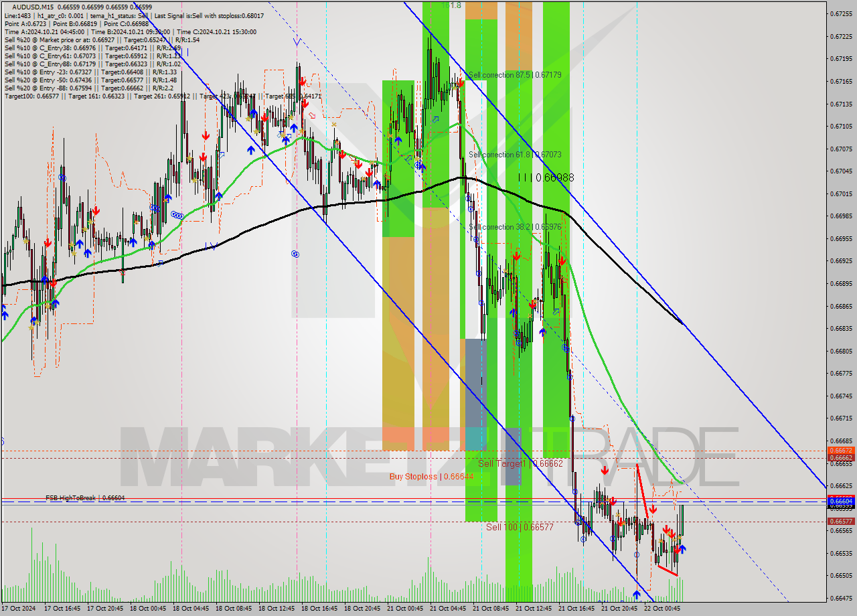Click the '18 Oct 08:45' time axis label
Viewport: 857px width, 616px height.
[x=234, y=609]
